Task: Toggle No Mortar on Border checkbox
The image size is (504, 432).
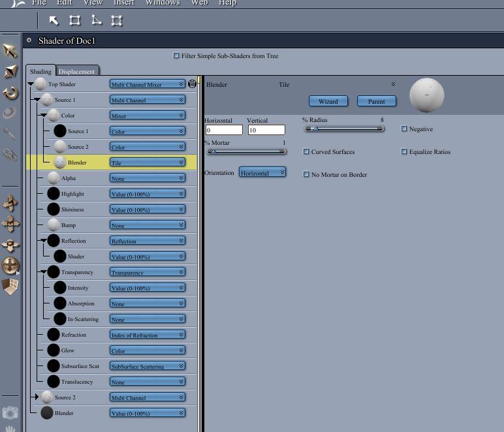Action: [x=306, y=174]
